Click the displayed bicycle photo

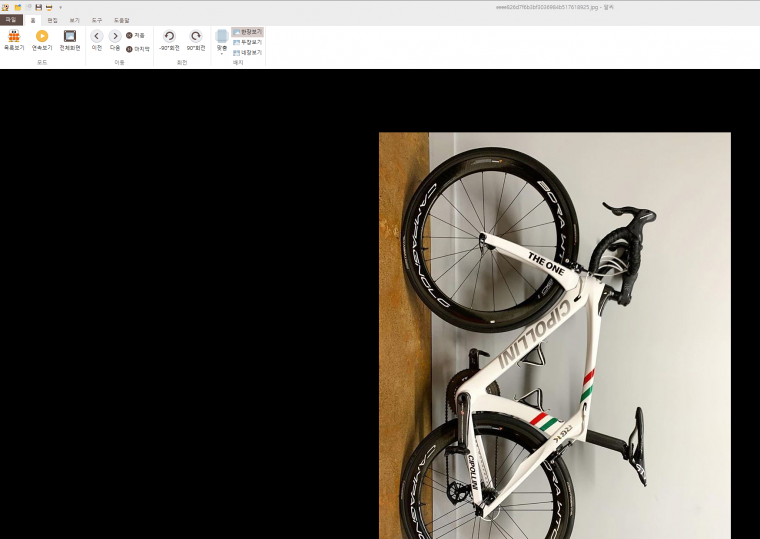point(555,335)
